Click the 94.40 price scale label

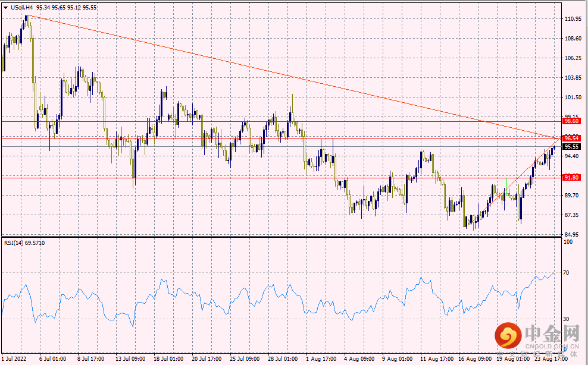click(572, 156)
